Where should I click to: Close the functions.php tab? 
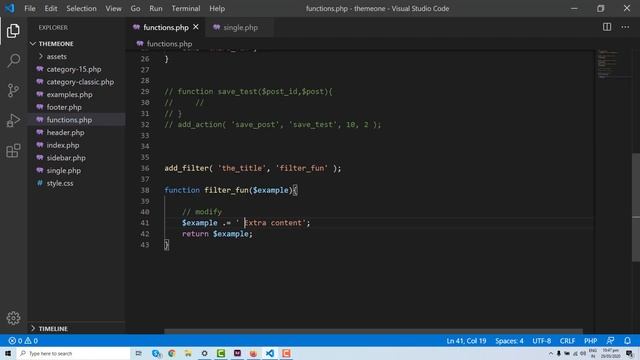tap(196, 27)
